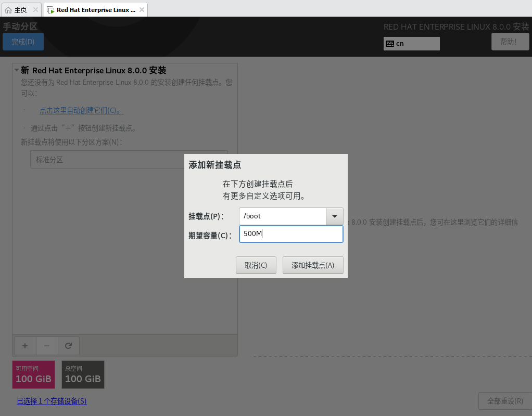Click the mount point /boot text field
The image size is (532, 416).
click(283, 216)
